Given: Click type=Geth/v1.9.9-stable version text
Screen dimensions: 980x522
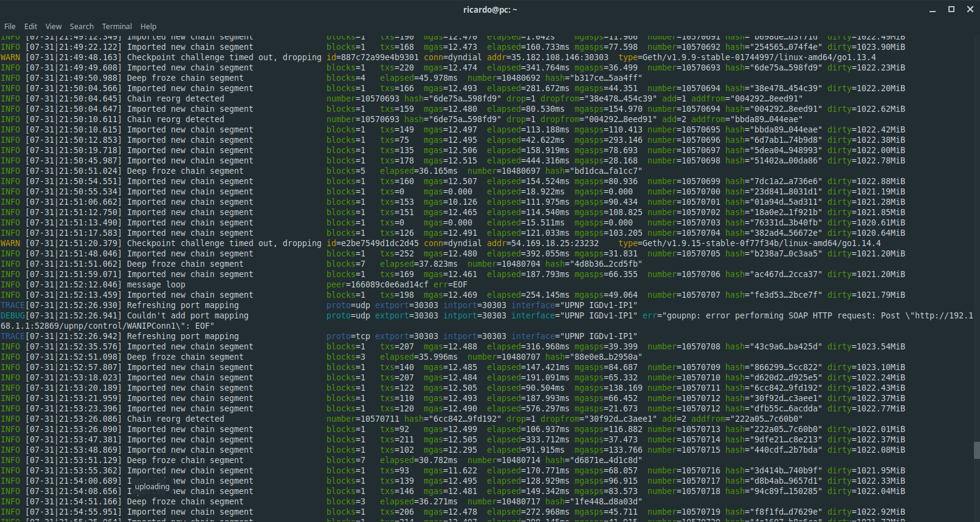Looking at the screenshot, I should tap(747, 57).
